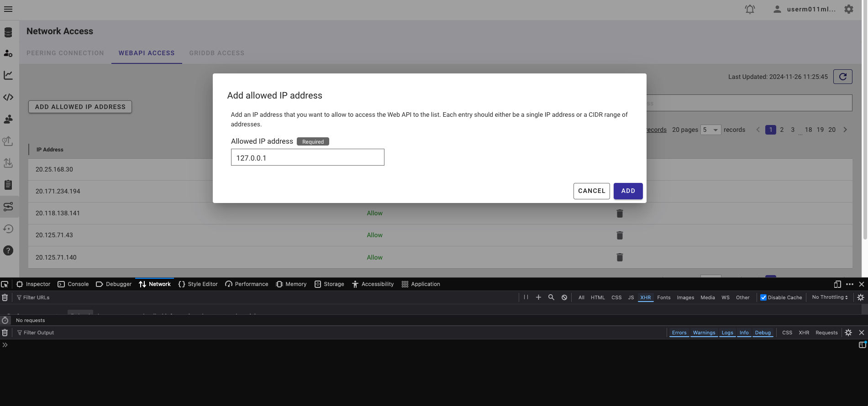This screenshot has height=406, width=868.
Task: Switch to the GridDB Access tab
Action: pos(216,53)
